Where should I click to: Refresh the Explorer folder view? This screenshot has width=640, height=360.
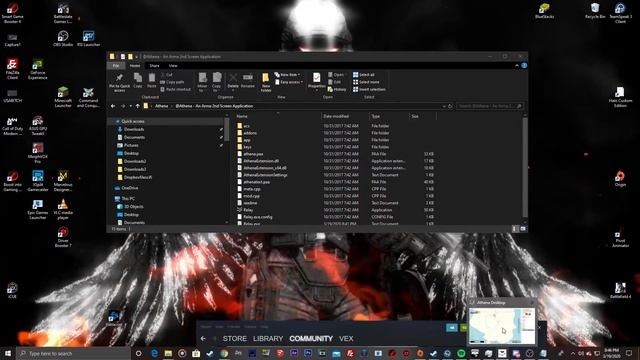coord(450,106)
